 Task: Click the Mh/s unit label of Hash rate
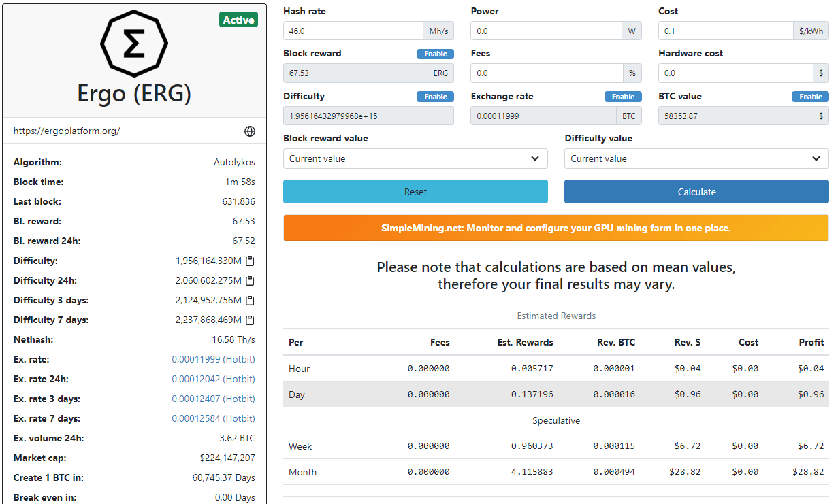(438, 31)
